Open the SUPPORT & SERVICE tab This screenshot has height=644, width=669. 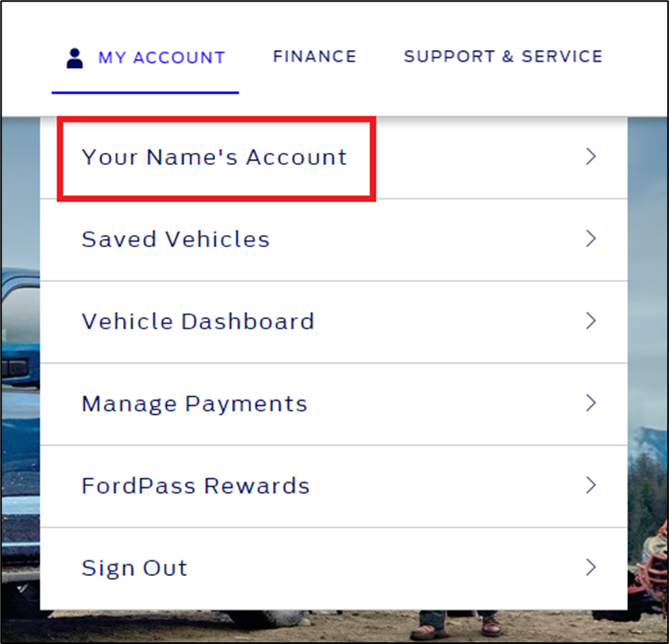pos(502,56)
